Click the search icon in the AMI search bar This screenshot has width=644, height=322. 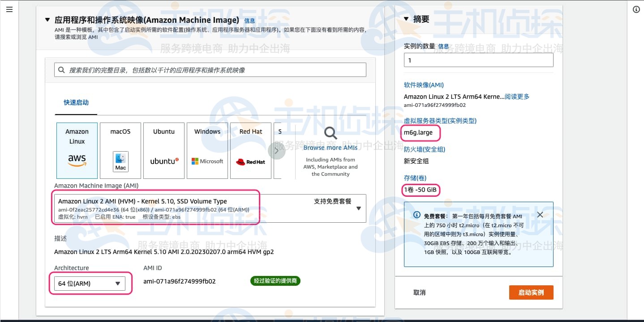61,69
